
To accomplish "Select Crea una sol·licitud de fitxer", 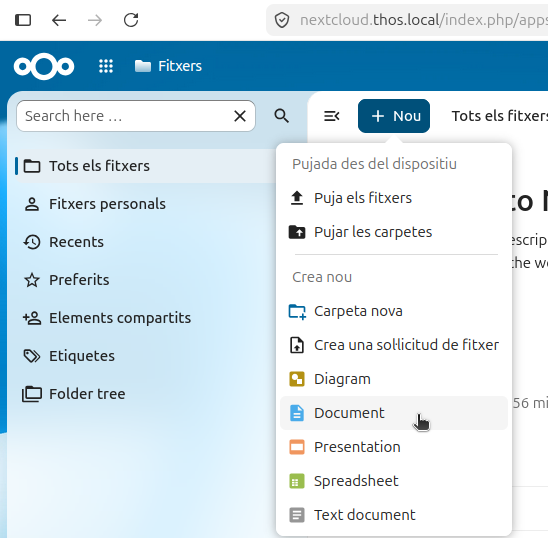I will pyautogui.click(x=394, y=345).
